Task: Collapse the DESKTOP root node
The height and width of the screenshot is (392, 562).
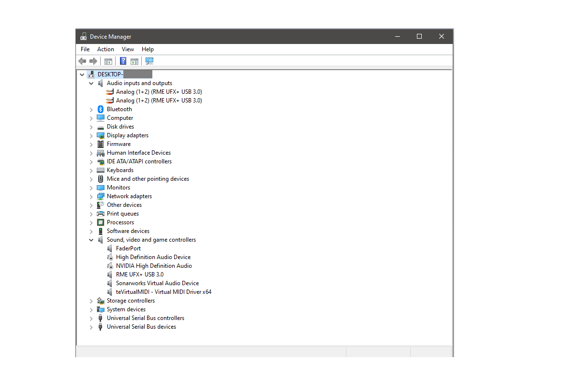Action: tap(82, 74)
